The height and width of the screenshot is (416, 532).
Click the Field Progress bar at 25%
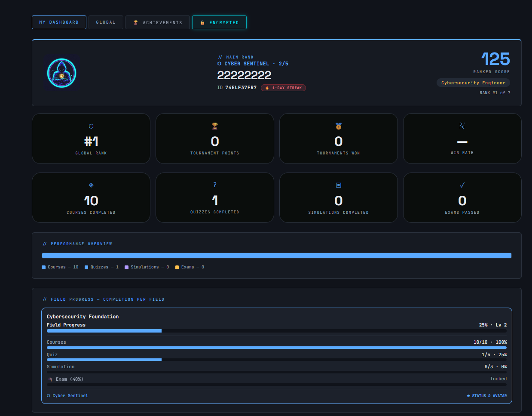(277, 331)
